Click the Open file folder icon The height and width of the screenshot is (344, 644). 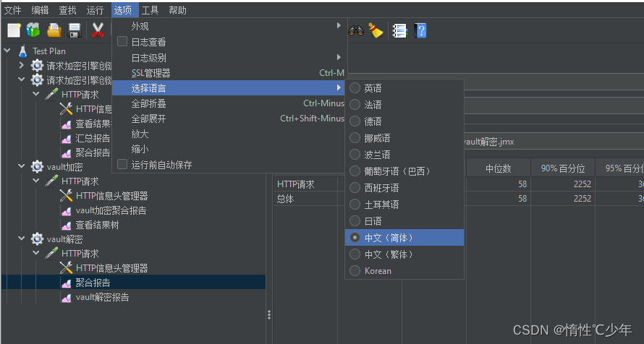(54, 30)
